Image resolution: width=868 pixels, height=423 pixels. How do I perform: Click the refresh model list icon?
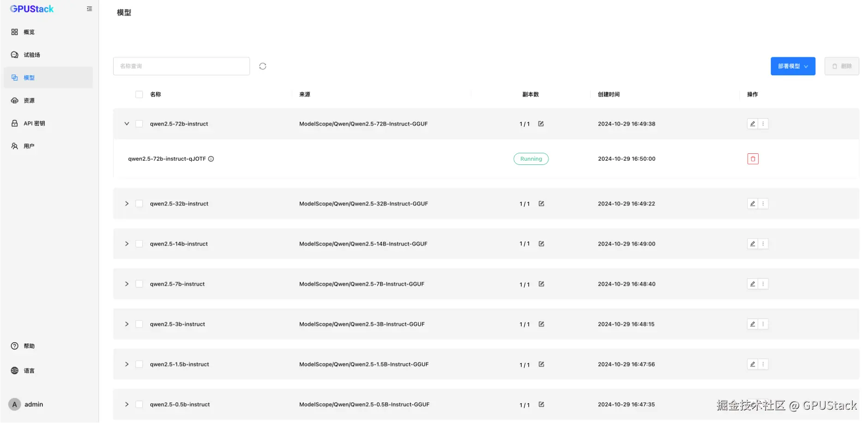263,66
